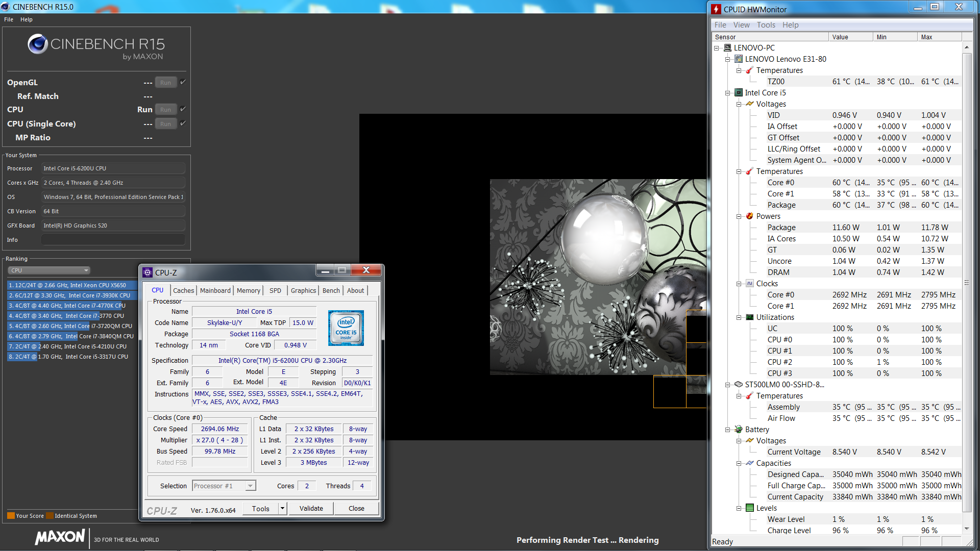
Task: Click the Cinebench title bar icon
Action: [x=5, y=7]
